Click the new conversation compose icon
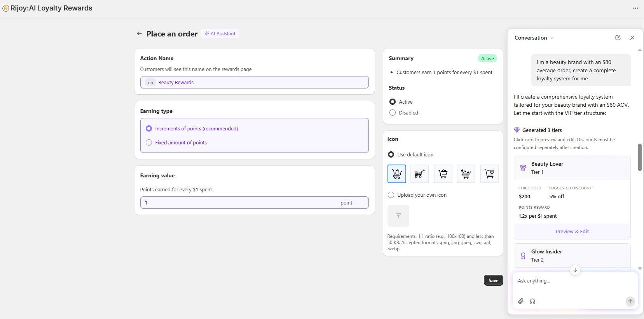The height and width of the screenshot is (319, 644). (x=618, y=38)
